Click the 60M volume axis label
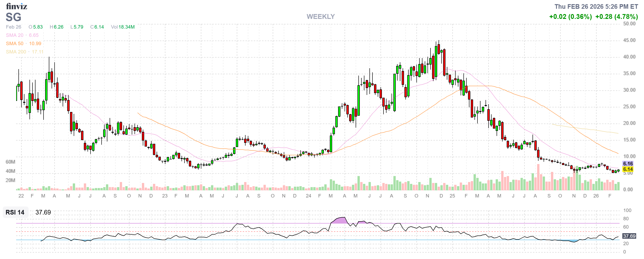The image size is (644, 259). [x=10, y=162]
